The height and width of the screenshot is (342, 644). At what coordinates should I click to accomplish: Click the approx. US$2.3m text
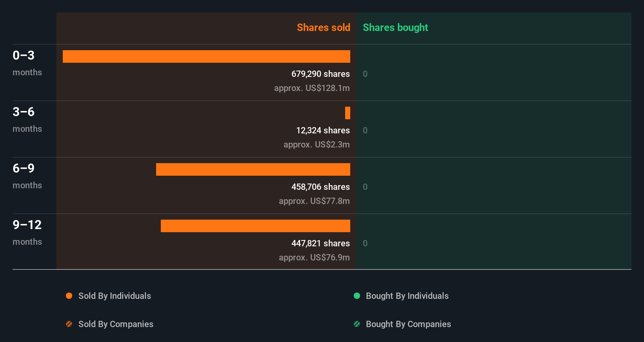[x=317, y=144]
